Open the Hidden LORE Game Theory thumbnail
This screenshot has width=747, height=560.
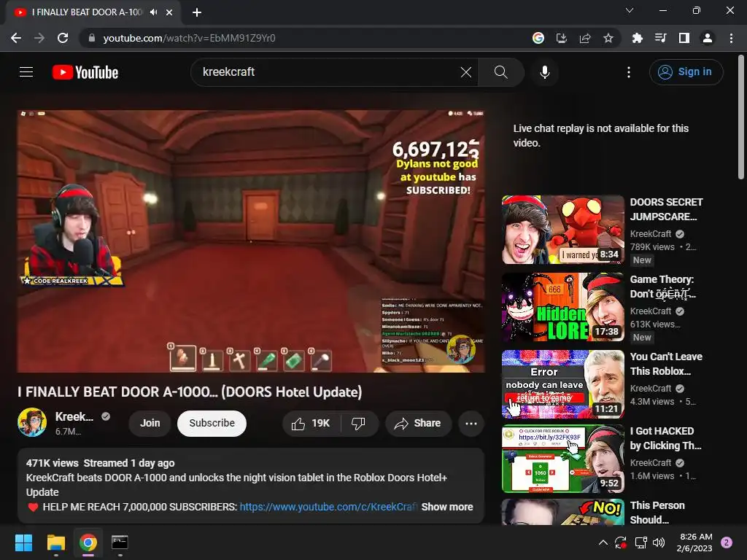coord(562,307)
